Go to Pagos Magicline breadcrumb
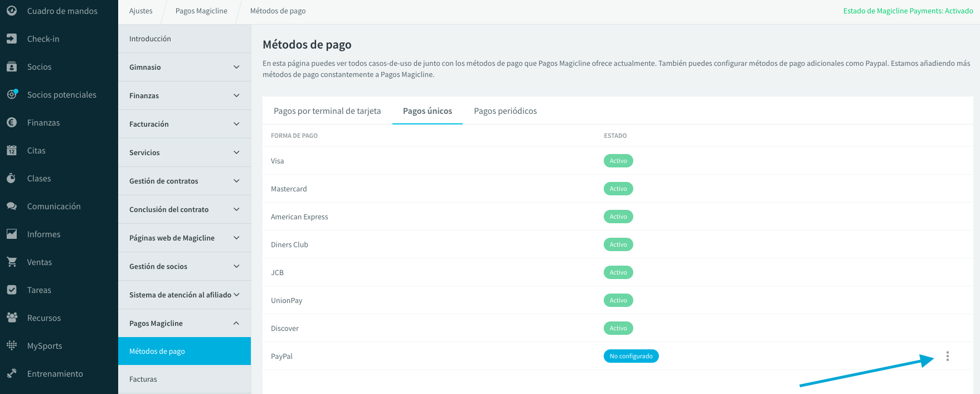 (201, 11)
